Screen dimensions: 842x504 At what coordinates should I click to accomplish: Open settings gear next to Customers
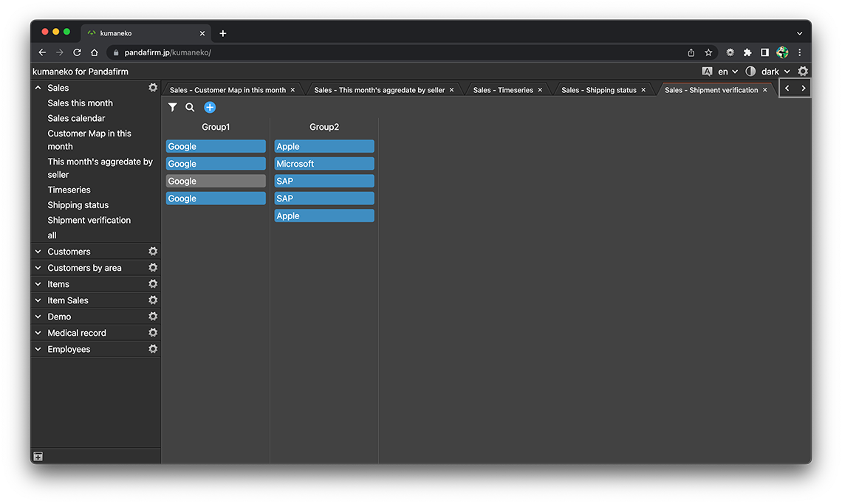[x=153, y=252]
